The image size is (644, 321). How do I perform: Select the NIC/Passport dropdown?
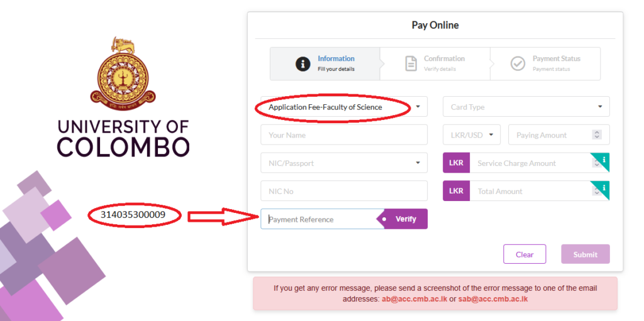coord(344,163)
